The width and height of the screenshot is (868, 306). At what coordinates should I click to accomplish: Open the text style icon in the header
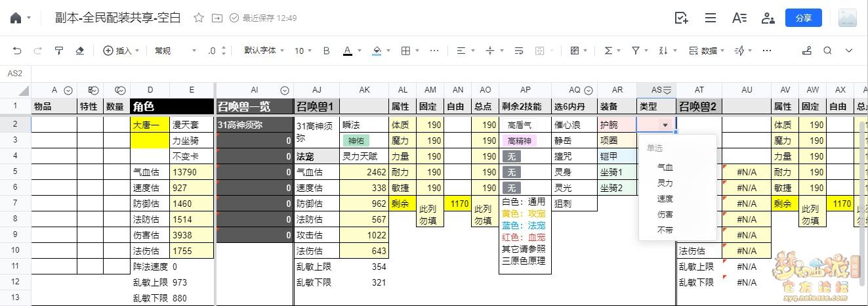(739, 18)
